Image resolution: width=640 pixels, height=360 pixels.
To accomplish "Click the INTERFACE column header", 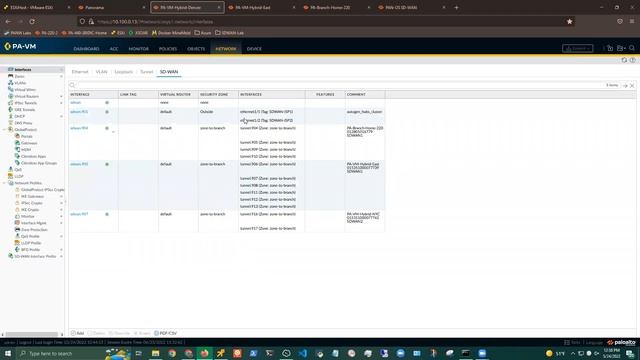I will click(93, 94).
